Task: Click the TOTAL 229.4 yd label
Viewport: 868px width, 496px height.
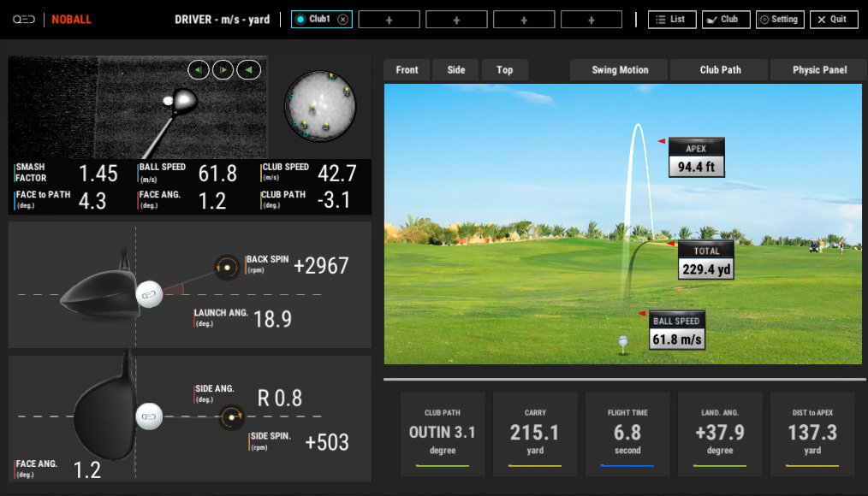Action: coord(706,260)
